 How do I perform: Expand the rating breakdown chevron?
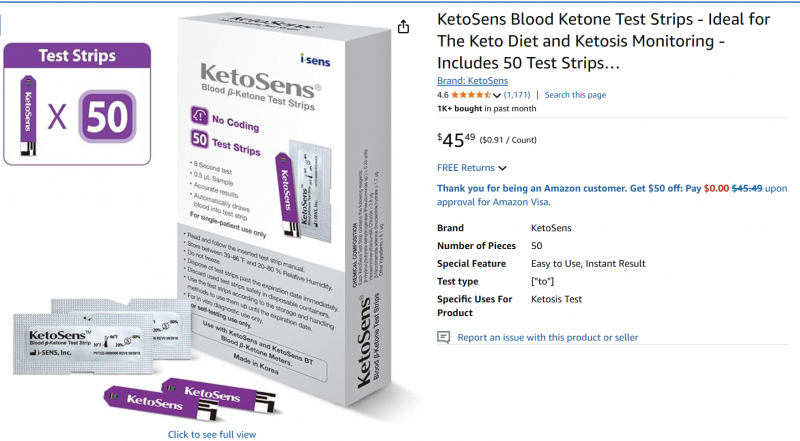497,95
